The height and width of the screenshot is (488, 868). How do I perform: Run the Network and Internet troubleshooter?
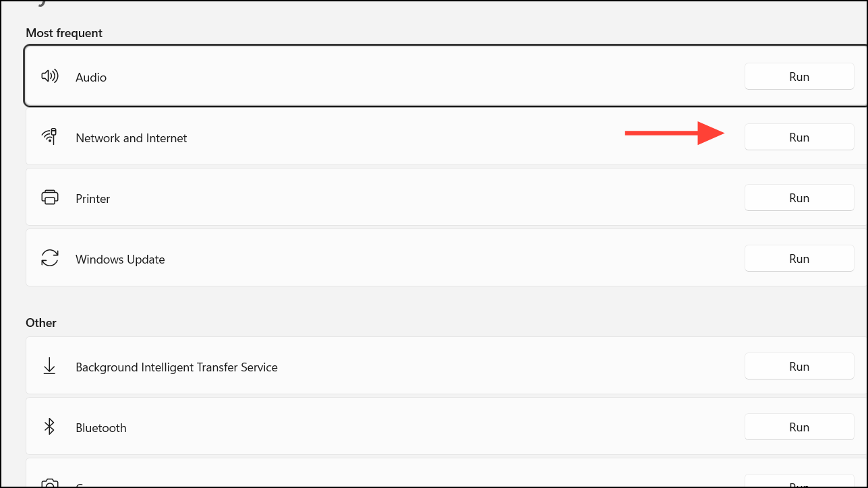tap(799, 138)
